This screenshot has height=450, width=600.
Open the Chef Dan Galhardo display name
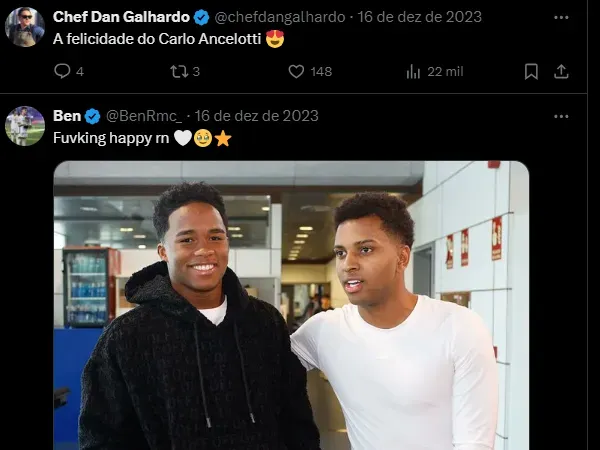(x=121, y=17)
